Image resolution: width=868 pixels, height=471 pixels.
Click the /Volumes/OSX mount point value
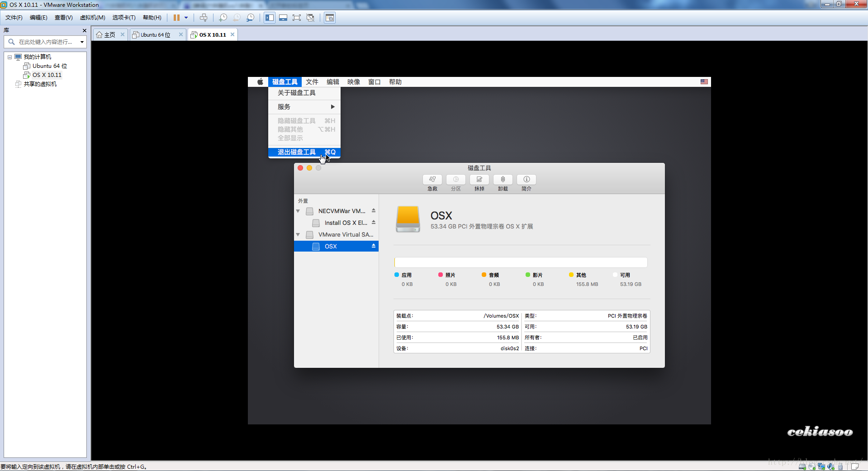click(501, 316)
